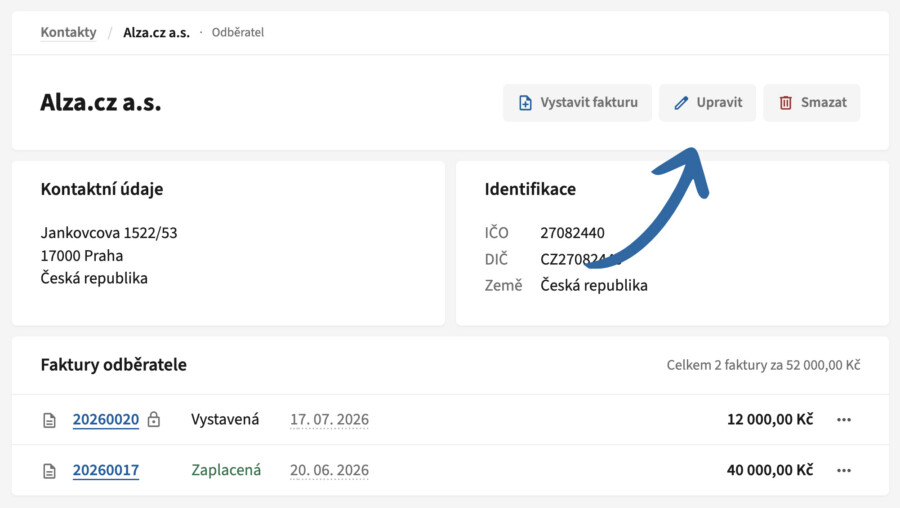Click the date 17. 07. 2026
This screenshot has height=508, width=900.
[329, 420]
